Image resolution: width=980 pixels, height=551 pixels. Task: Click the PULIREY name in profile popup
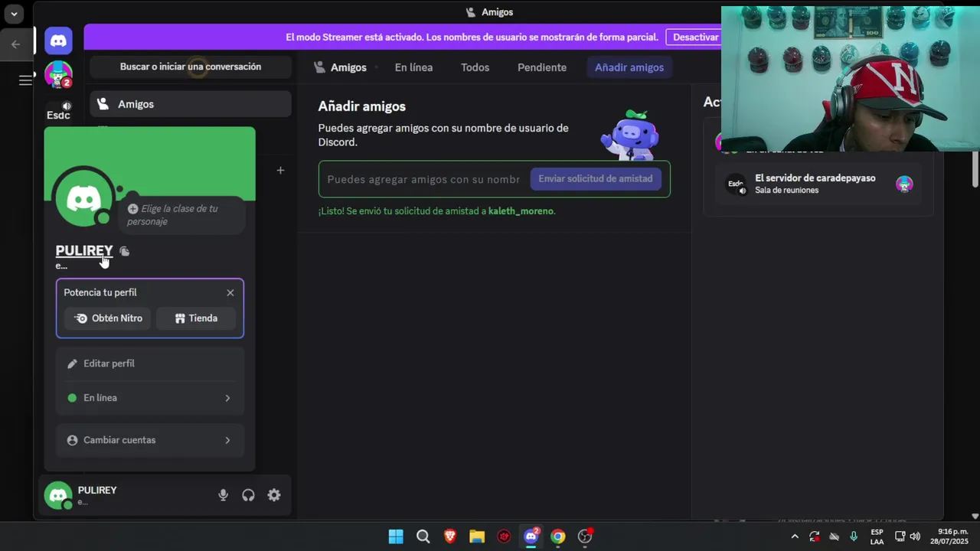point(84,251)
